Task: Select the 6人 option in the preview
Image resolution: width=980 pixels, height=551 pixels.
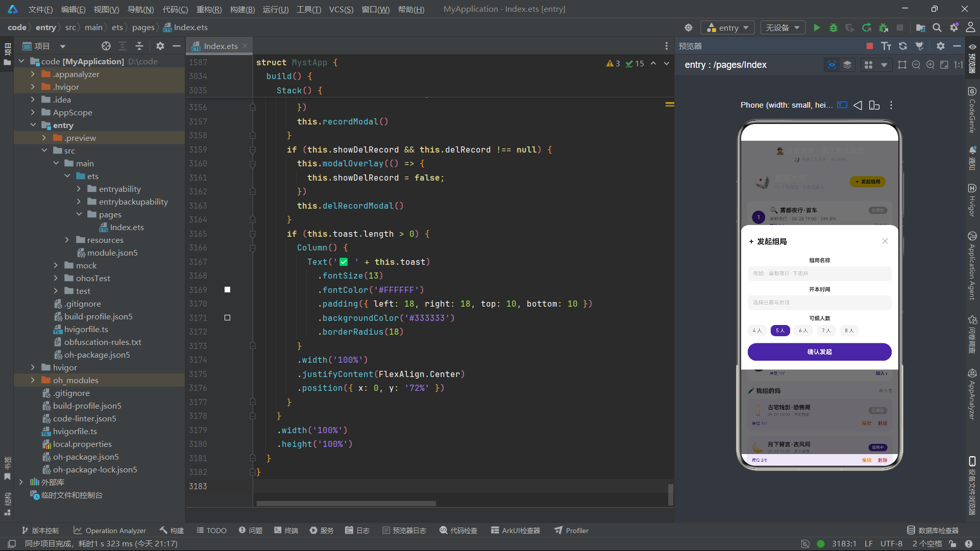Action: 803,331
